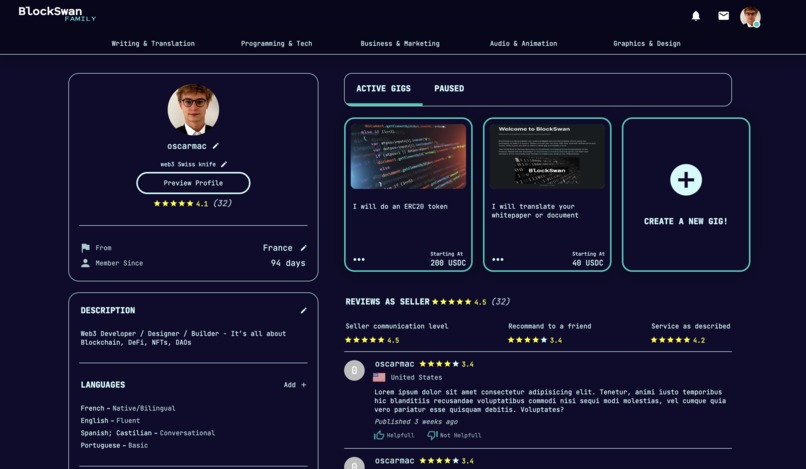
Task: Click the user avatar in top bar
Action: click(x=750, y=17)
